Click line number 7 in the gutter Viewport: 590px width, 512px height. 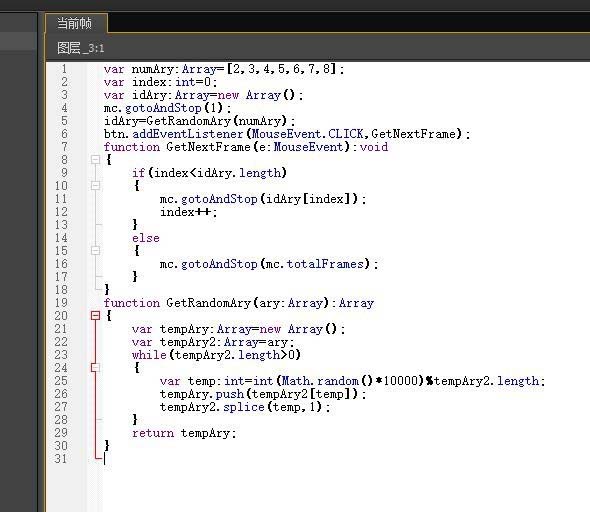pos(64,147)
